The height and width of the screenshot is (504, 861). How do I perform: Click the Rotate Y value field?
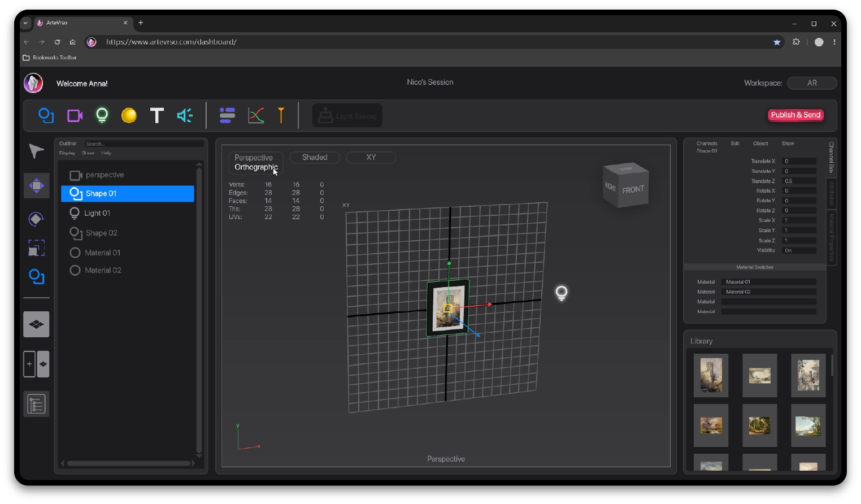click(799, 201)
